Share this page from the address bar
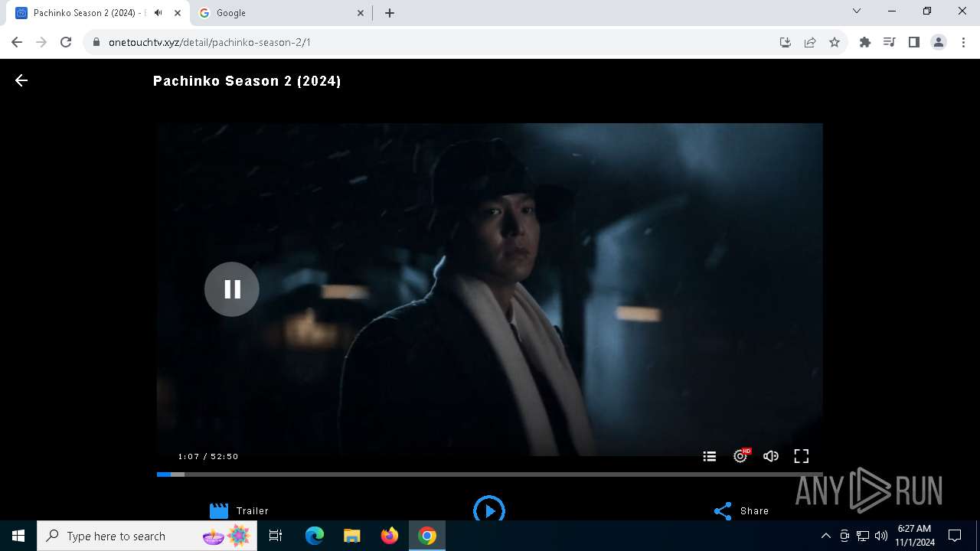980x551 pixels. pos(810,42)
